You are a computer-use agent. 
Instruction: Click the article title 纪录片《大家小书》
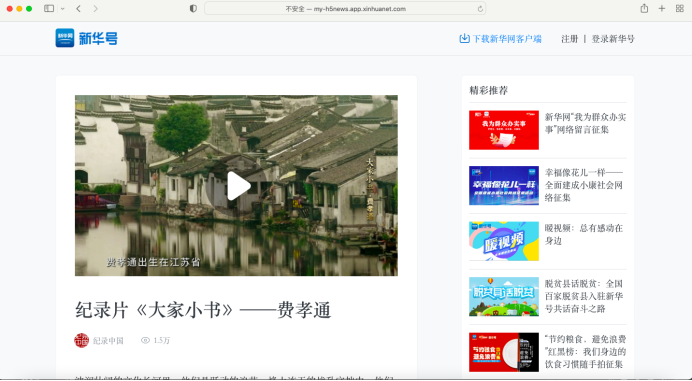[x=203, y=310]
